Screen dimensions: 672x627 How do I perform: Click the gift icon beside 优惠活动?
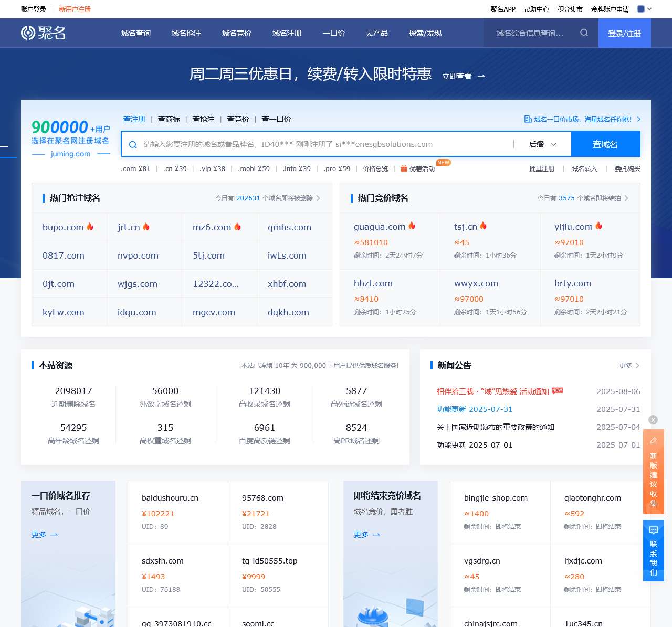click(404, 169)
